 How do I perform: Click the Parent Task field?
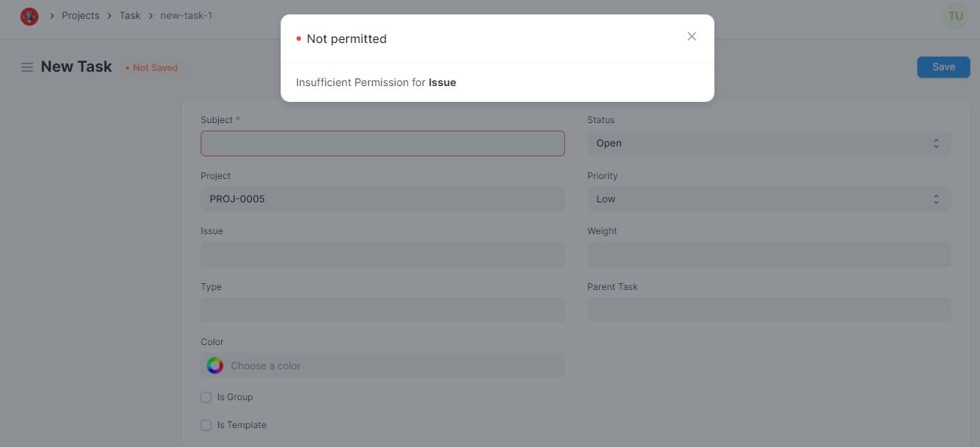tap(769, 310)
